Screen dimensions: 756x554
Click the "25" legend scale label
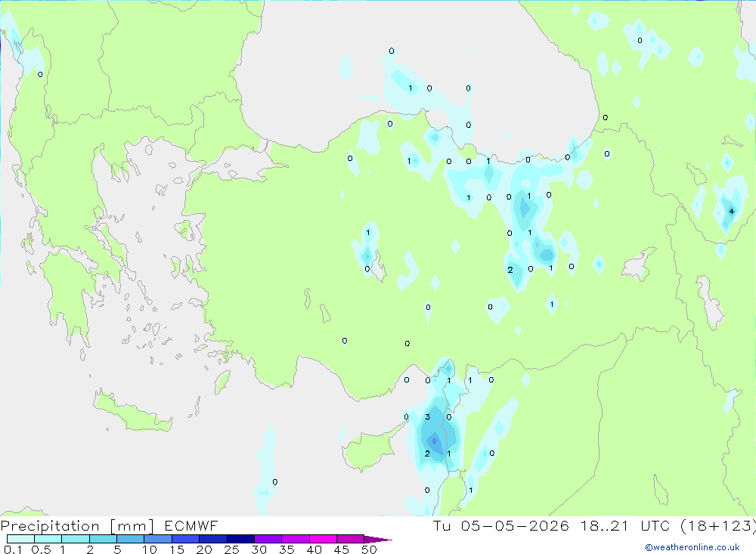click(232, 549)
